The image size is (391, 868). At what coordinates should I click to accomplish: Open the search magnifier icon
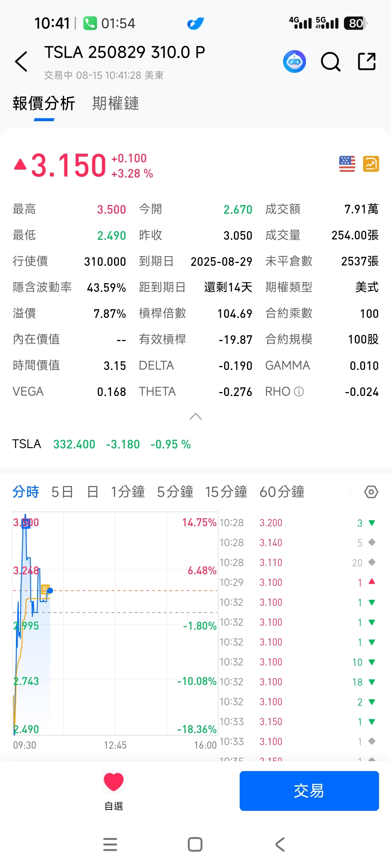pyautogui.click(x=331, y=62)
